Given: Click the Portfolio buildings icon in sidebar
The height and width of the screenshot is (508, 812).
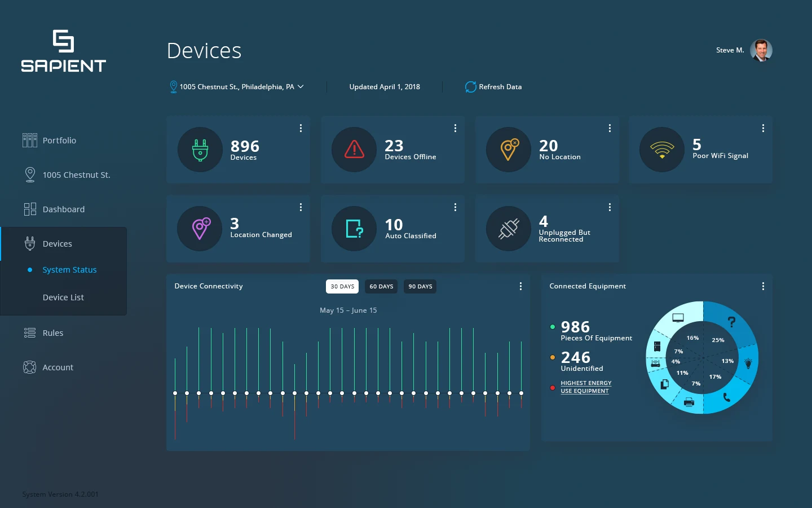Looking at the screenshot, I should tap(30, 140).
